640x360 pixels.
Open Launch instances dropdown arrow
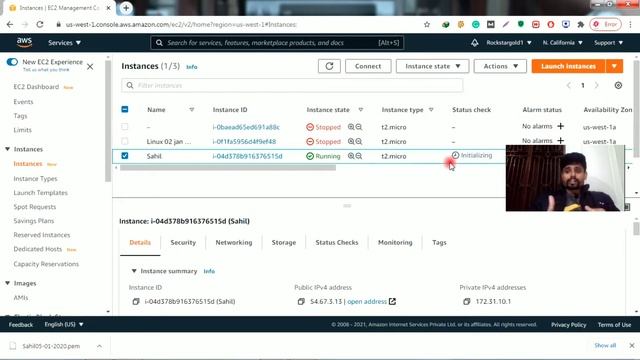pyautogui.click(x=614, y=66)
